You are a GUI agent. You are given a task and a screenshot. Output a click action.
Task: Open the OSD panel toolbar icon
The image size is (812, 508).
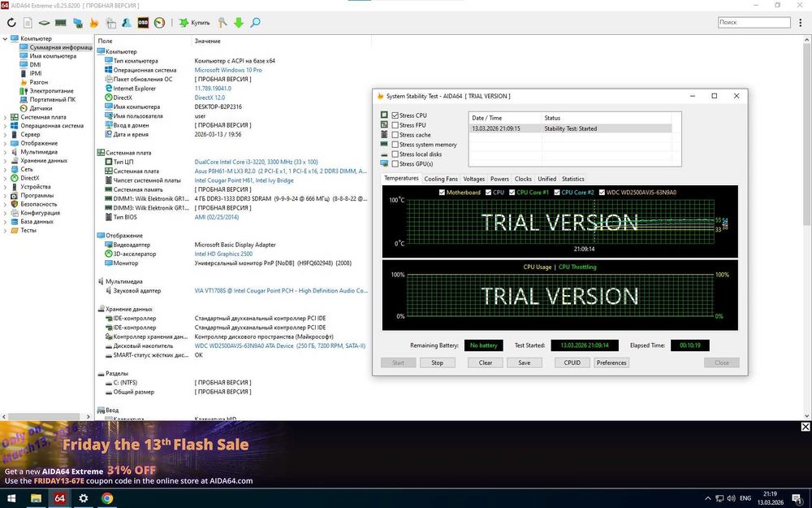(x=143, y=23)
